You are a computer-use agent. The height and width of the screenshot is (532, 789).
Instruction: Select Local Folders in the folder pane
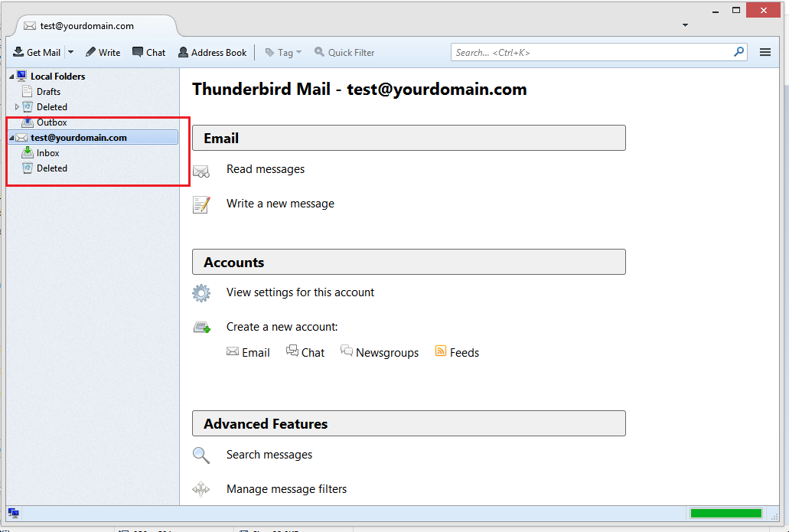coord(58,77)
